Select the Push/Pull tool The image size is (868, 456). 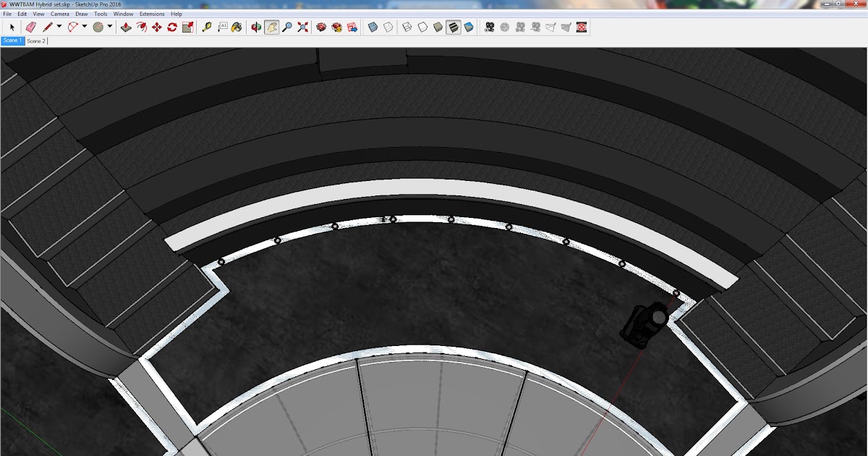pos(126,28)
